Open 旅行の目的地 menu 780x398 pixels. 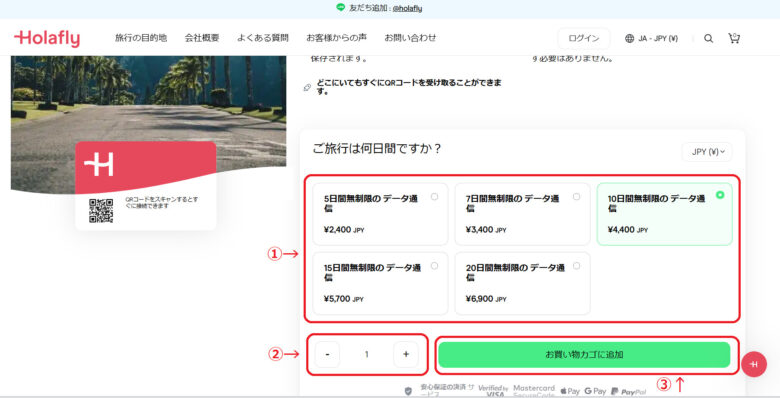click(141, 38)
